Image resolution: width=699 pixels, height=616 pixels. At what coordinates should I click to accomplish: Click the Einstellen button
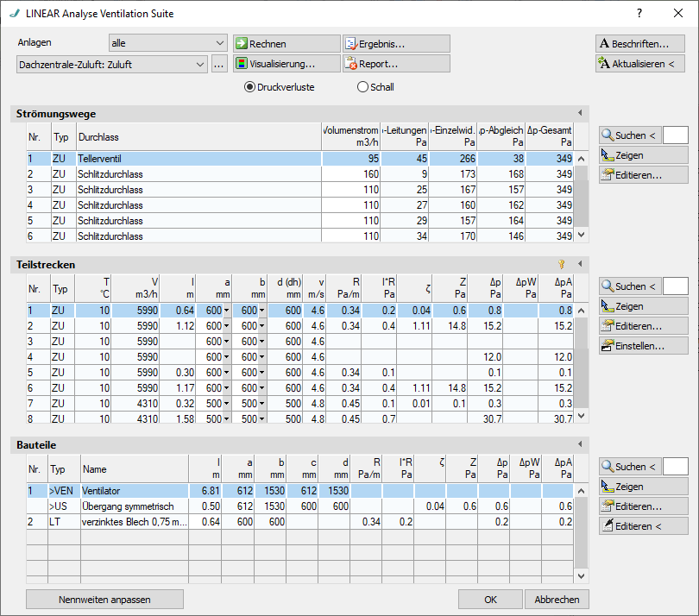point(643,346)
